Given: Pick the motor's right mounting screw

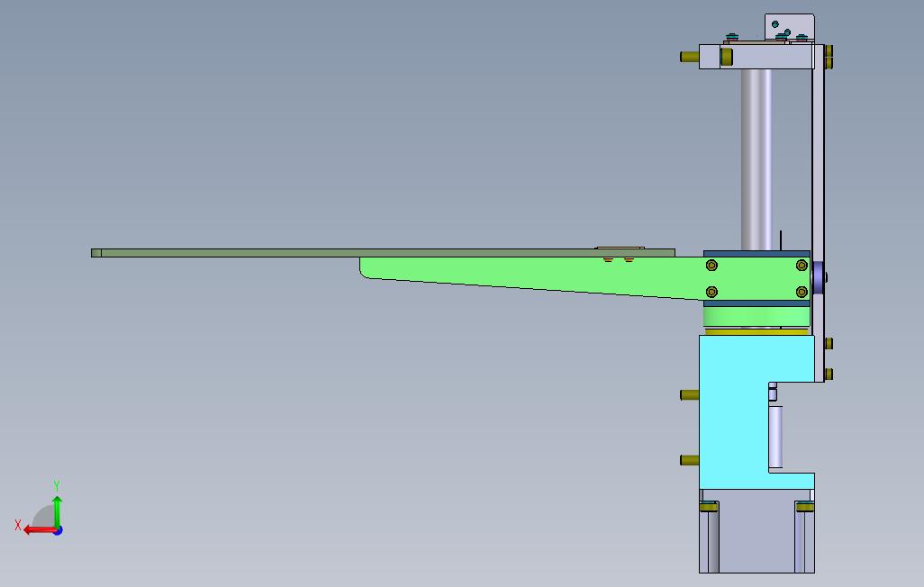Looking at the screenshot, I should click(x=804, y=506).
